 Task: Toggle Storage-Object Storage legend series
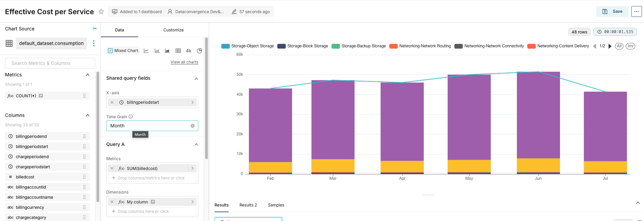248,46
